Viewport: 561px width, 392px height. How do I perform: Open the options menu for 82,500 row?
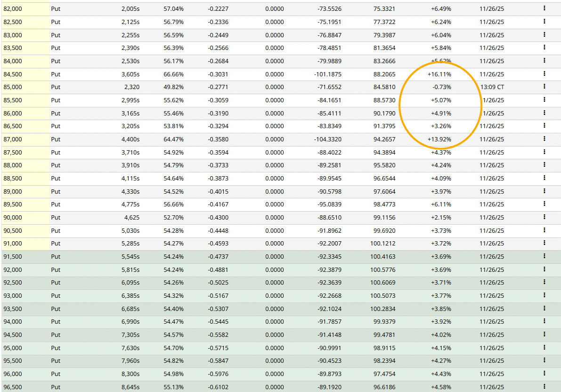pyautogui.click(x=544, y=22)
